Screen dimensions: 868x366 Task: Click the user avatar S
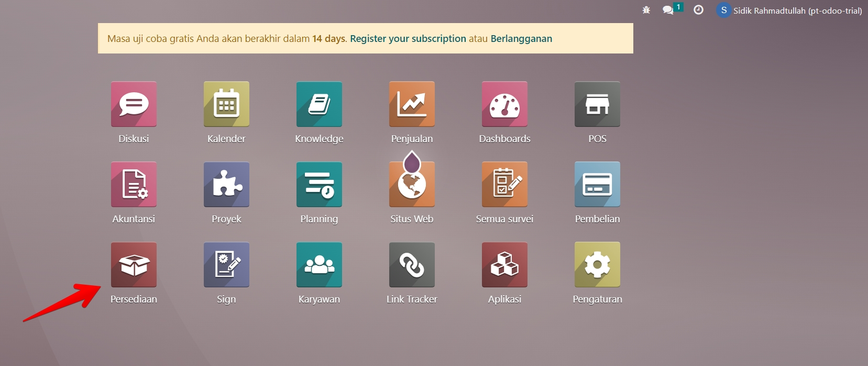723,10
